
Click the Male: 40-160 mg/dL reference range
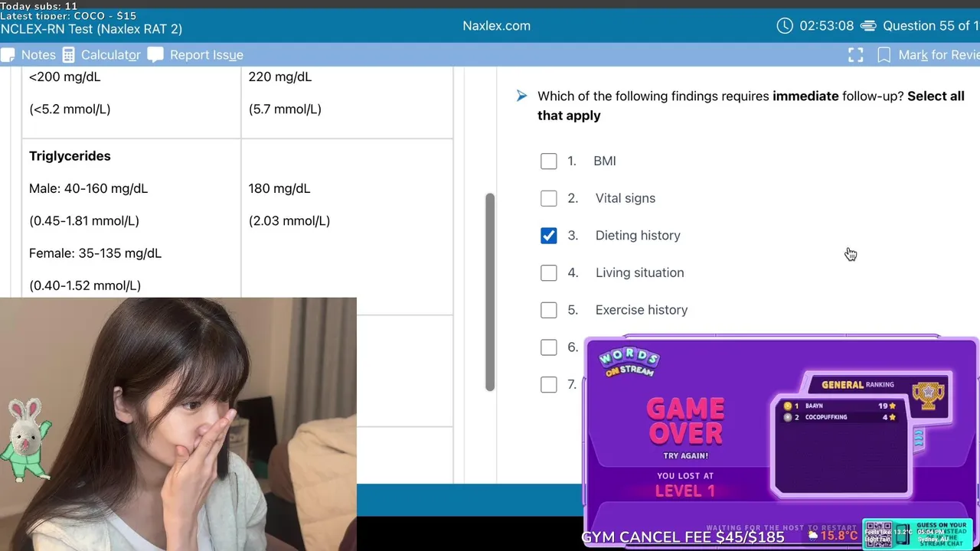coord(88,188)
